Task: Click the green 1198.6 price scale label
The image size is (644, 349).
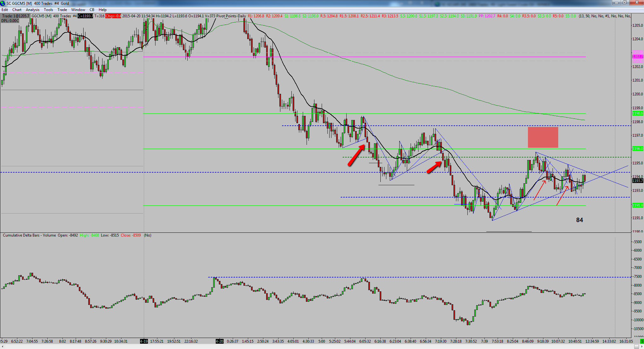Action: pos(638,113)
